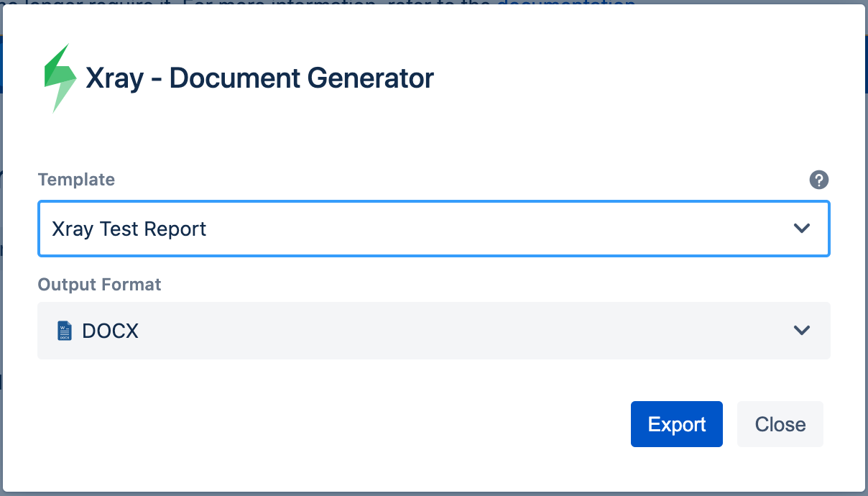Image resolution: width=868 pixels, height=496 pixels.
Task: Click the Close button in the dialog
Action: pyautogui.click(x=780, y=424)
